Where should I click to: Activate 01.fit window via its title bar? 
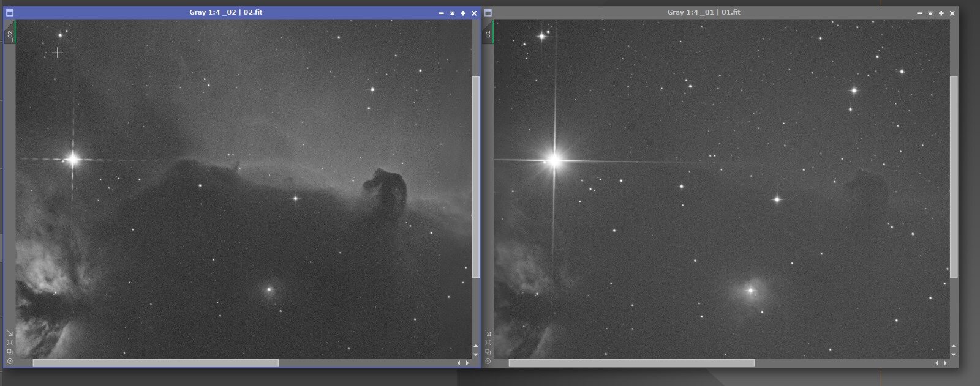704,12
